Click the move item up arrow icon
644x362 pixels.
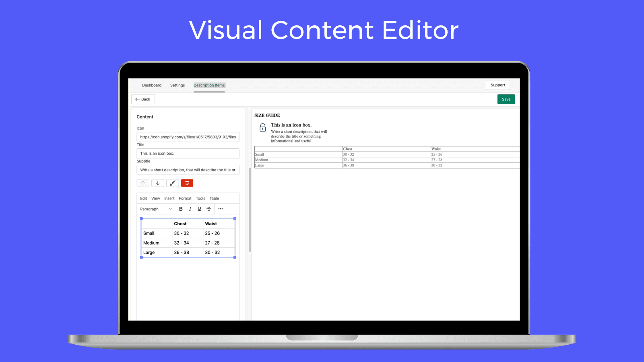pos(143,183)
